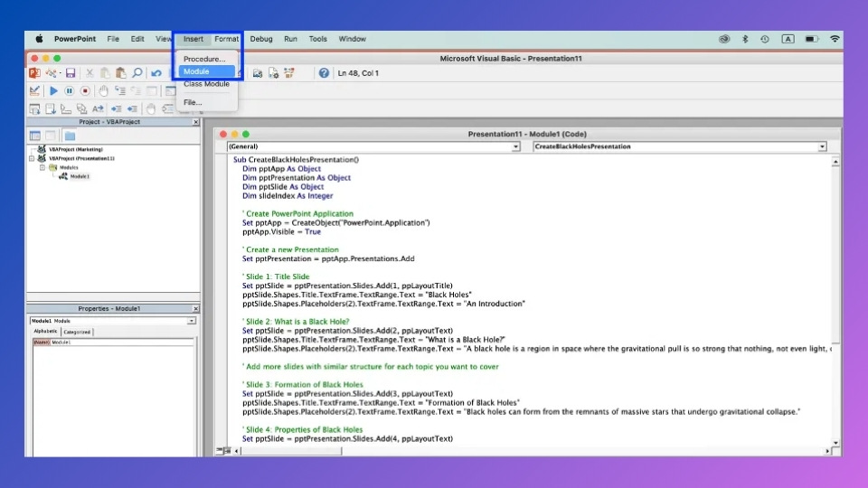
Task: Open the Object Browser toolbar icon
Action: 289,73
